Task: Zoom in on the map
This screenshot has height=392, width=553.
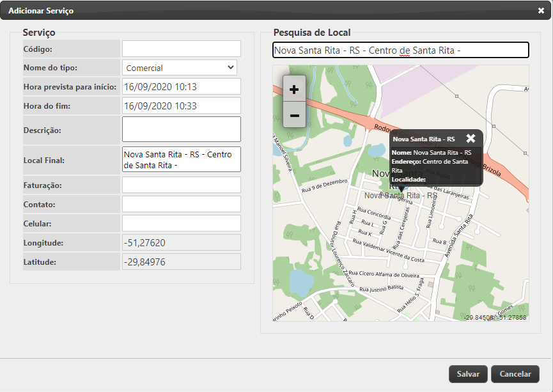Action: (294, 90)
